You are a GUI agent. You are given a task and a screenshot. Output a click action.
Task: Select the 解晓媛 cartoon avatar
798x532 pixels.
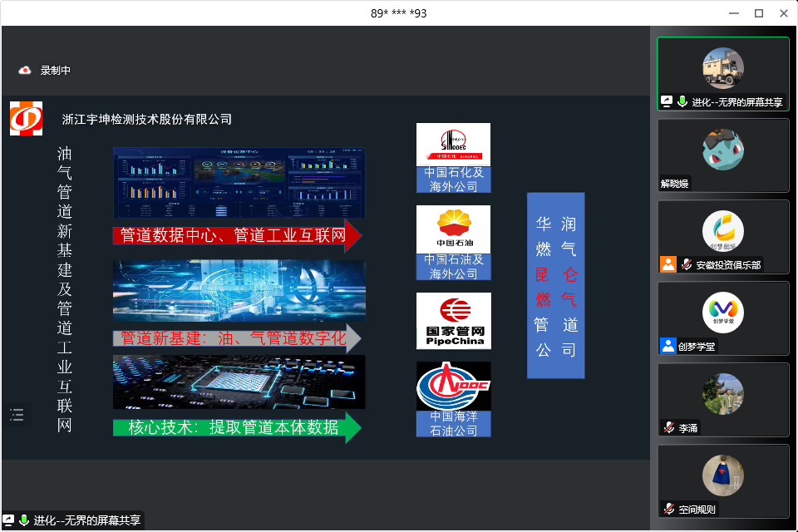click(723, 150)
